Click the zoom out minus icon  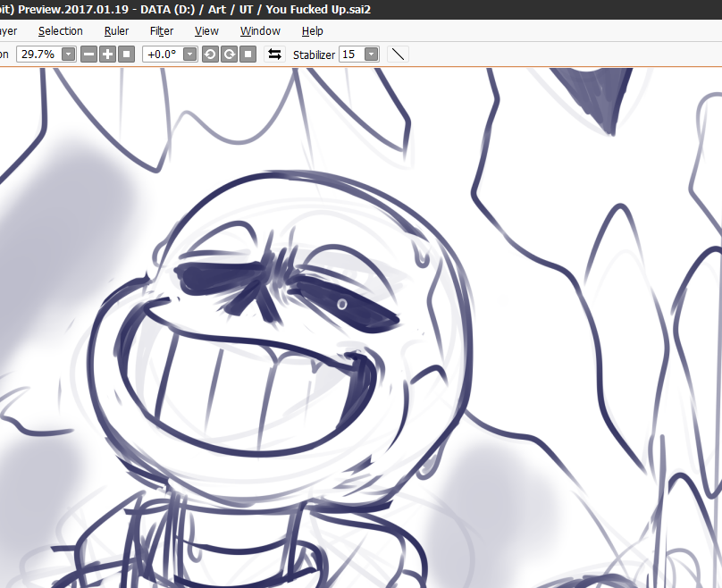88,55
